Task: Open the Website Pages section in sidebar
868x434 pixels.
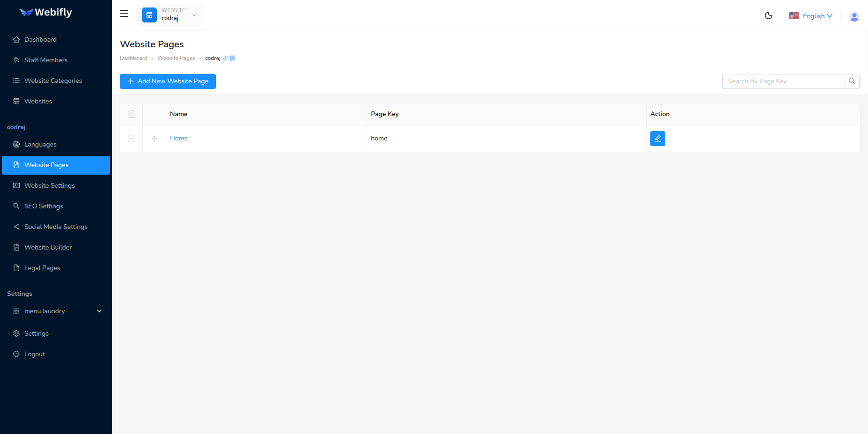Action: [46, 165]
